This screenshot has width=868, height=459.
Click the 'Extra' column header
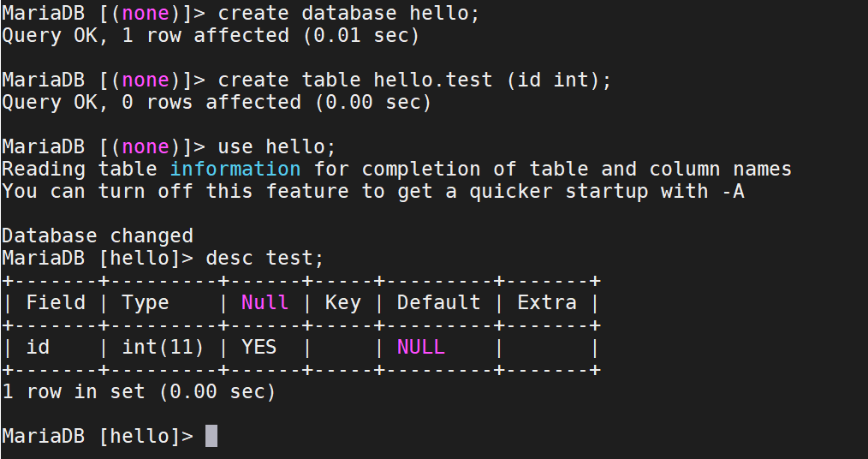[x=547, y=302]
